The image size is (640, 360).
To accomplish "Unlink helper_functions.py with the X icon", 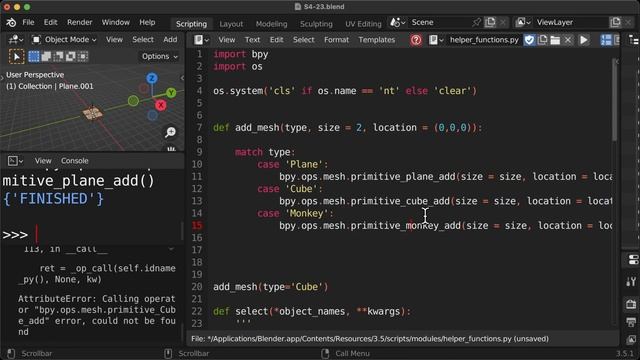I will pos(568,40).
